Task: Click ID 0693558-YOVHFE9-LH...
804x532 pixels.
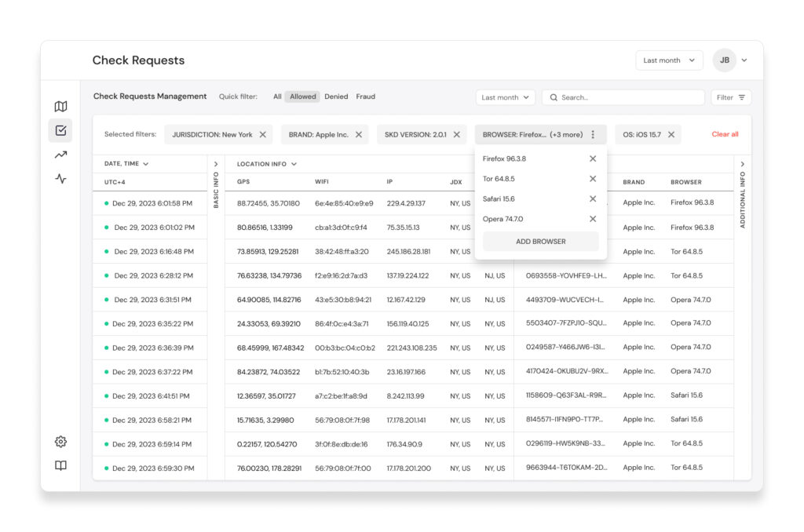Action: (x=566, y=275)
